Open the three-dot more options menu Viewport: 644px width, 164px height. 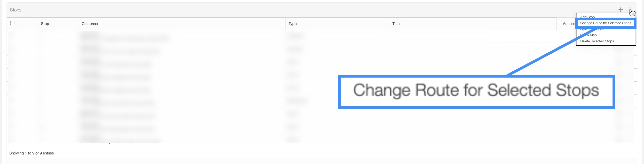tap(630, 10)
